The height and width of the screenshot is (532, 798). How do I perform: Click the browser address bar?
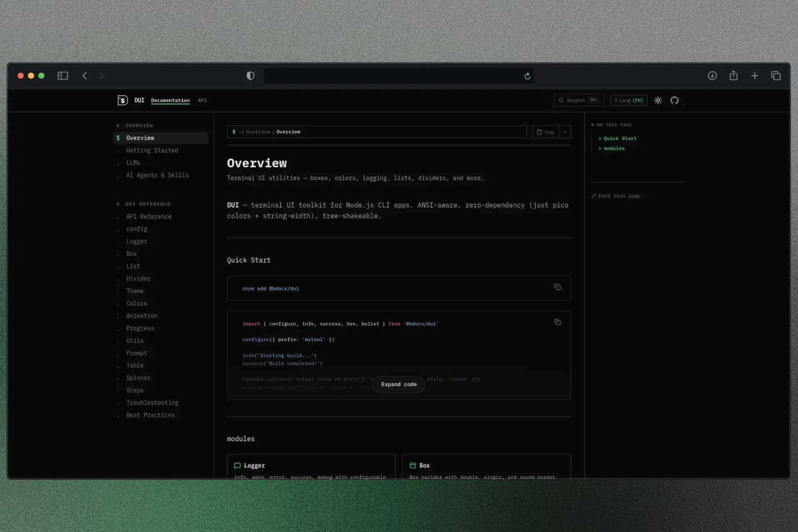(398, 76)
